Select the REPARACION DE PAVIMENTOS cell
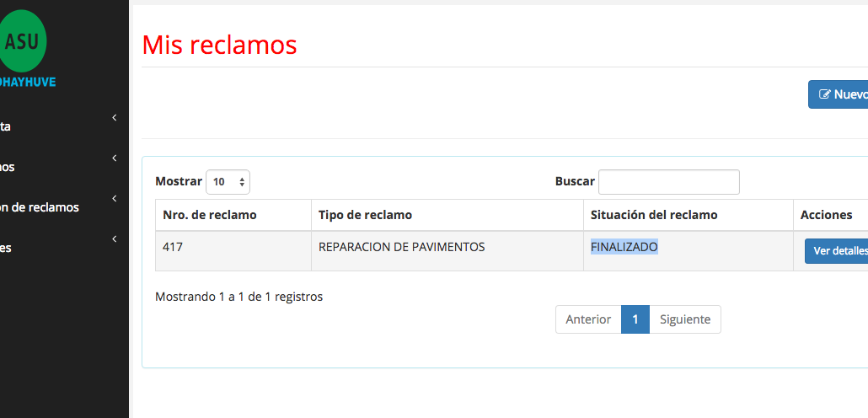 point(401,247)
